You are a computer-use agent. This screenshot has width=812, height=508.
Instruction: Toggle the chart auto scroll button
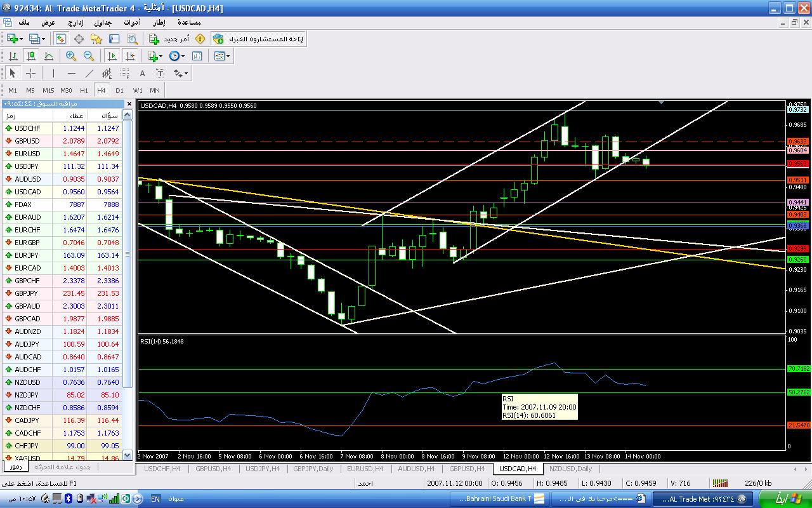(x=112, y=56)
